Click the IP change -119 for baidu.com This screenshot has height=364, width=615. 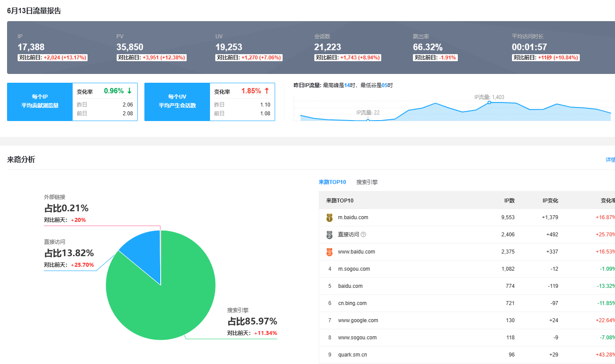(x=552, y=286)
